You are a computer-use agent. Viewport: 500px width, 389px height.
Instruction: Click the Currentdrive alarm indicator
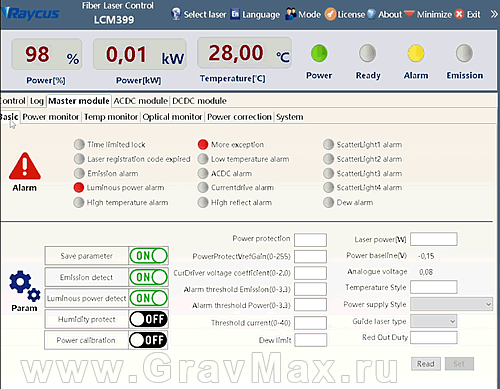(x=203, y=188)
